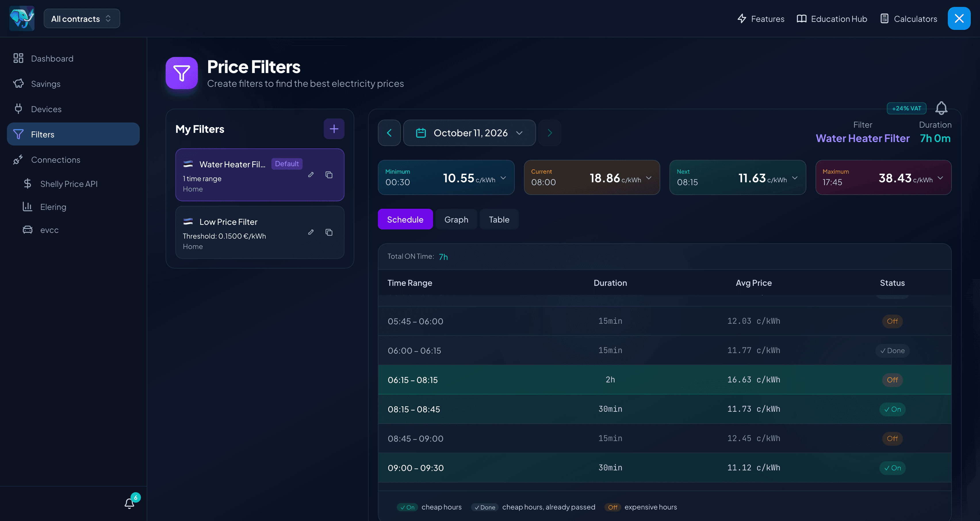The height and width of the screenshot is (521, 980).
Task: Switch to the Graph tab
Action: (x=456, y=219)
